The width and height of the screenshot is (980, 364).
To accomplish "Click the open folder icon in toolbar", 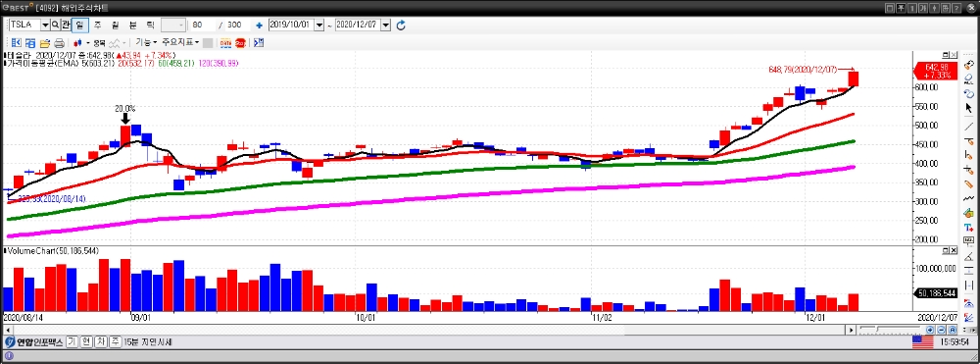I will (x=45, y=43).
